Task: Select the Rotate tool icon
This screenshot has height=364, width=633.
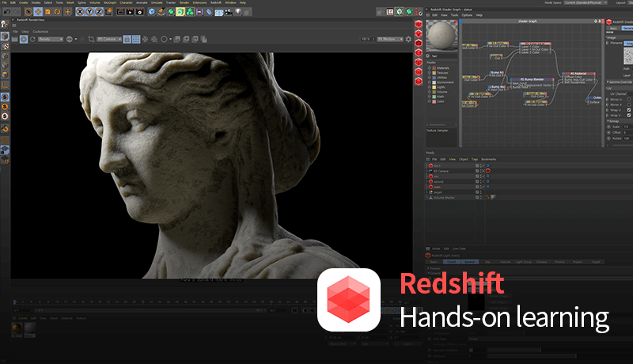Action: coord(57,12)
